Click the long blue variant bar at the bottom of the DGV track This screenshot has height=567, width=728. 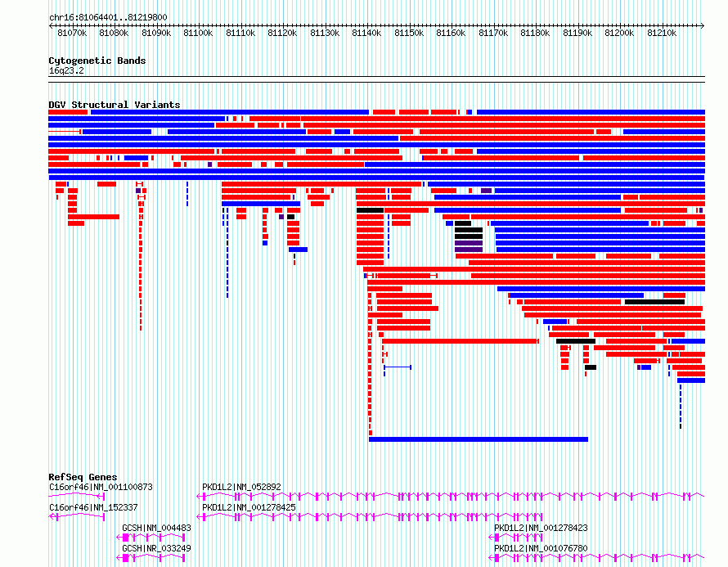pyautogui.click(x=479, y=439)
